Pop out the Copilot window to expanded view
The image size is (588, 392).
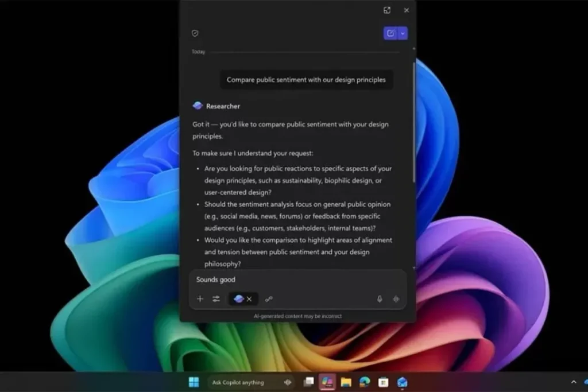387,10
